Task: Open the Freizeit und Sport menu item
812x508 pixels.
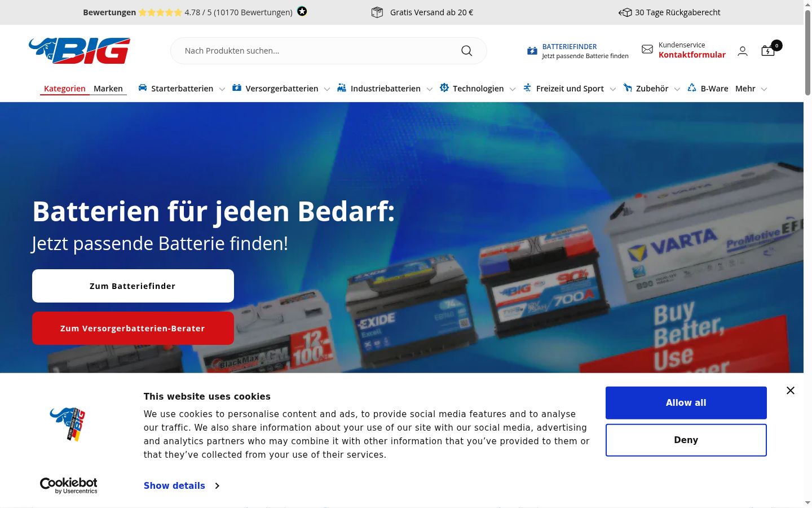Action: [x=570, y=89]
